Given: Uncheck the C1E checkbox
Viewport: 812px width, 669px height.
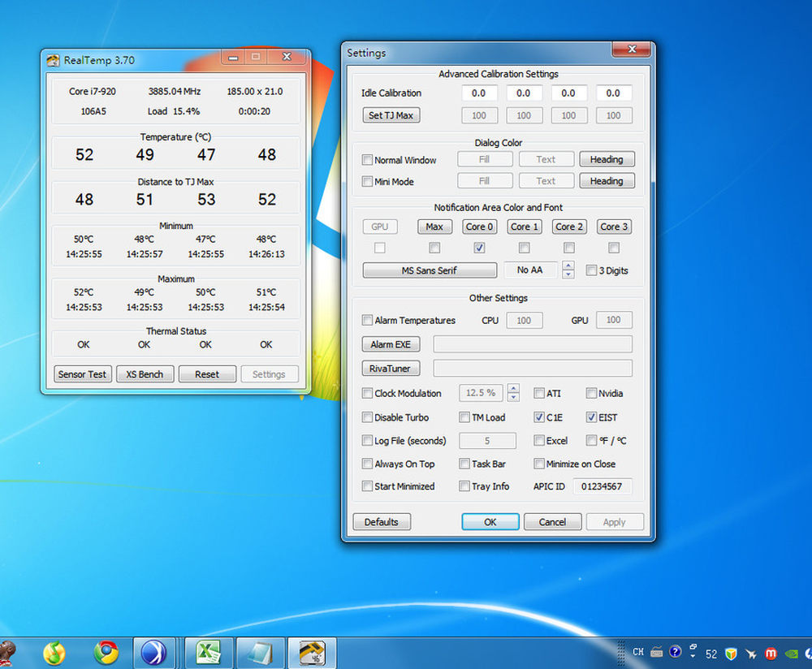Looking at the screenshot, I should (539, 417).
